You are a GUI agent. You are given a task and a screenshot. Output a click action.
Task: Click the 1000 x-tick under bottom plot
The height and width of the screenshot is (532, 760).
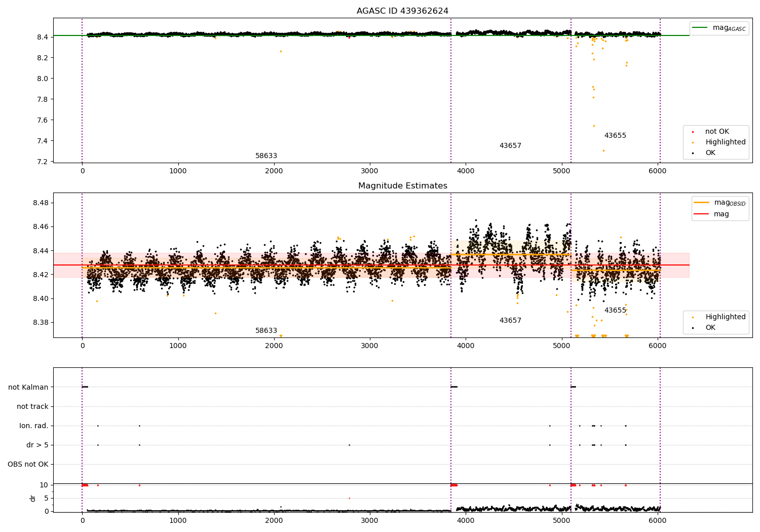pos(178,520)
